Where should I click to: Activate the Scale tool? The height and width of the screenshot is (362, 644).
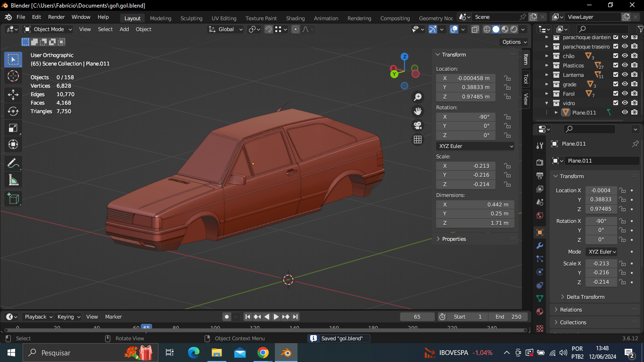click(x=13, y=128)
